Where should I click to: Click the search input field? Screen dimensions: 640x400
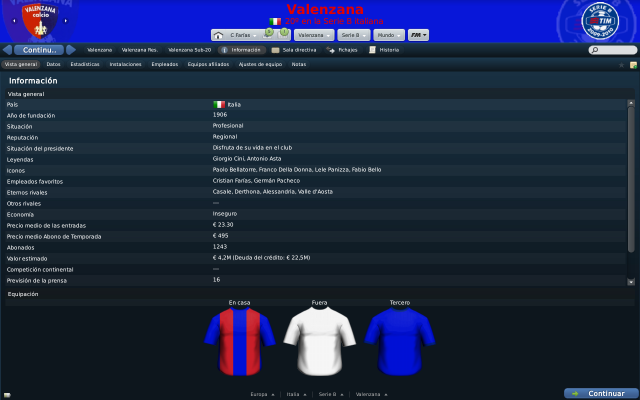pos(613,50)
